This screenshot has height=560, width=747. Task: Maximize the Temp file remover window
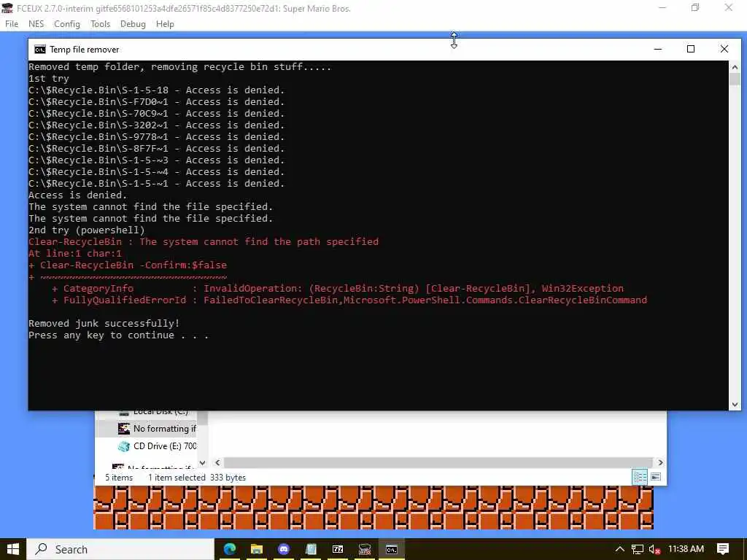point(691,49)
